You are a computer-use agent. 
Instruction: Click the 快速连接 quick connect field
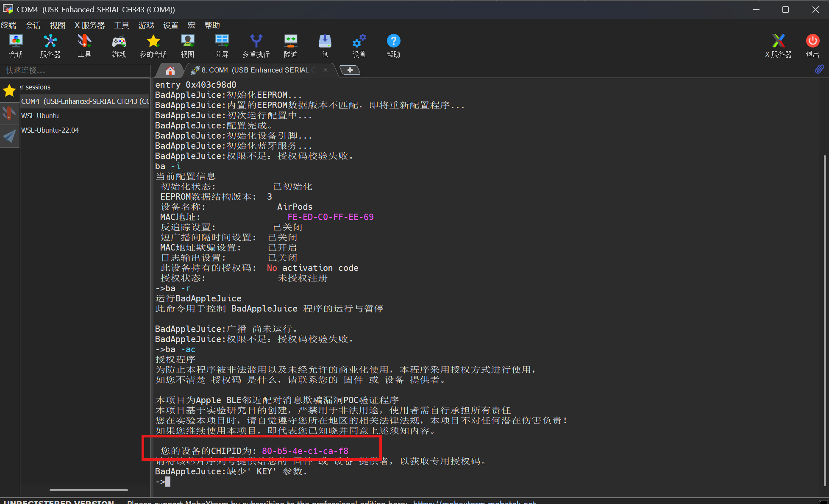coord(75,70)
